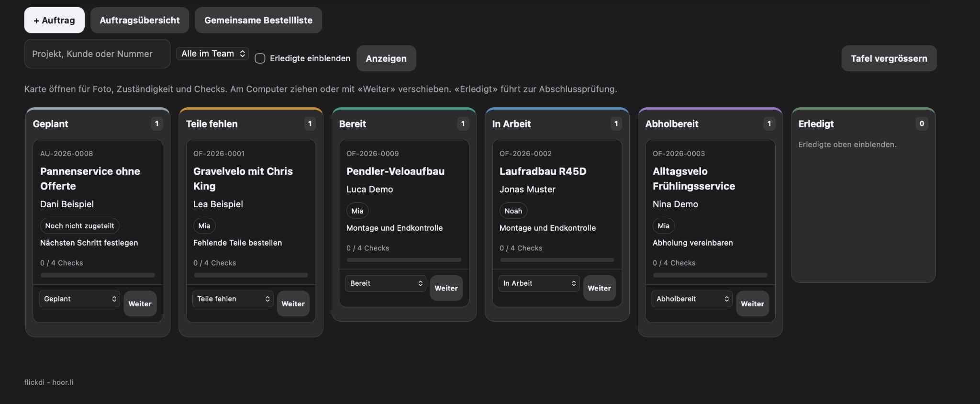Open the Gemeinsame Bestellliste
The height and width of the screenshot is (404, 980).
tap(258, 20)
